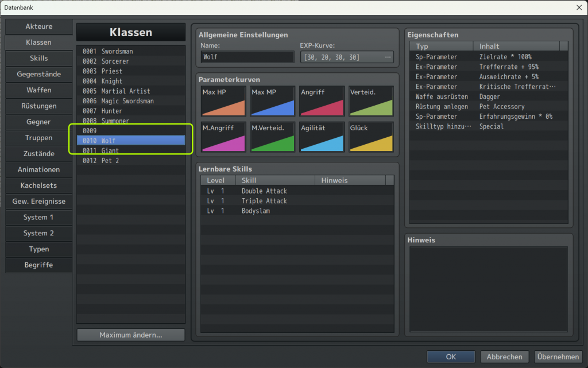Click the Angriff curve thumbnail
The width and height of the screenshot is (588, 368).
[322, 102]
